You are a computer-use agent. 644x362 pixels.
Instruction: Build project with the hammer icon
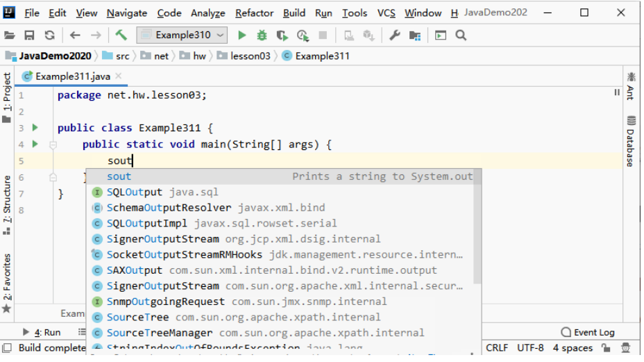(x=121, y=35)
